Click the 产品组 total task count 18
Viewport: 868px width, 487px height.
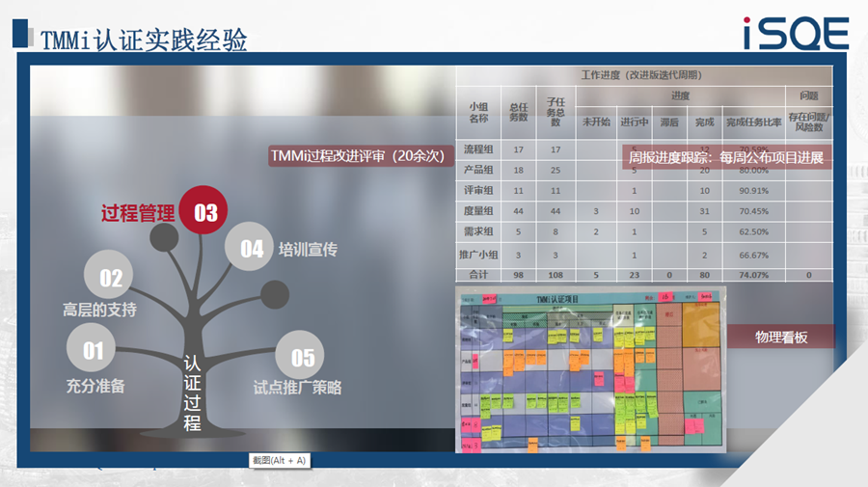point(518,170)
